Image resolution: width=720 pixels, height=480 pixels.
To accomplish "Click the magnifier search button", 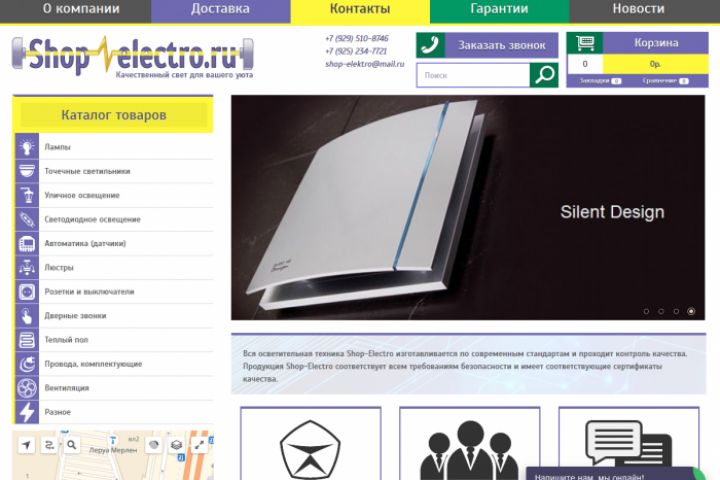I will tap(544, 75).
